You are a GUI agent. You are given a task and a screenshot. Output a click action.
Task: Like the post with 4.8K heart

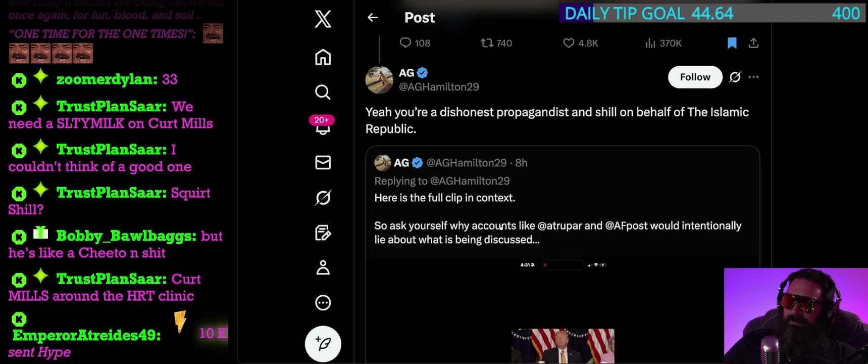click(581, 43)
